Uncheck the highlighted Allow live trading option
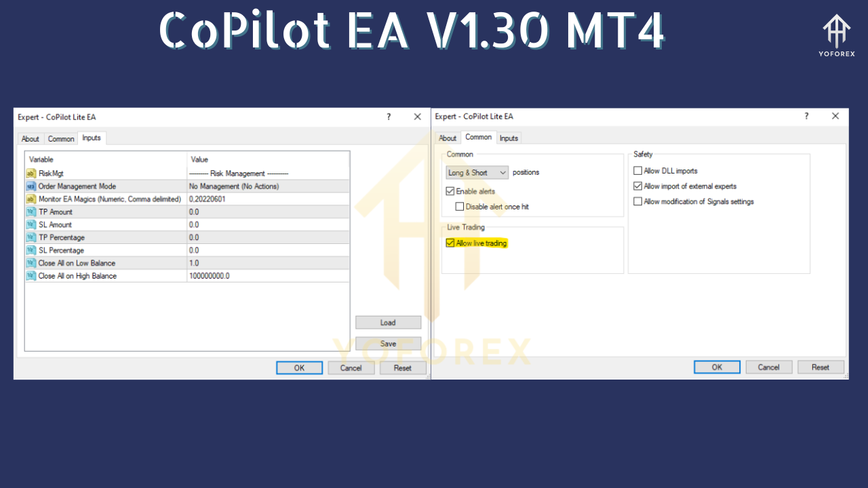The height and width of the screenshot is (488, 868). [450, 243]
